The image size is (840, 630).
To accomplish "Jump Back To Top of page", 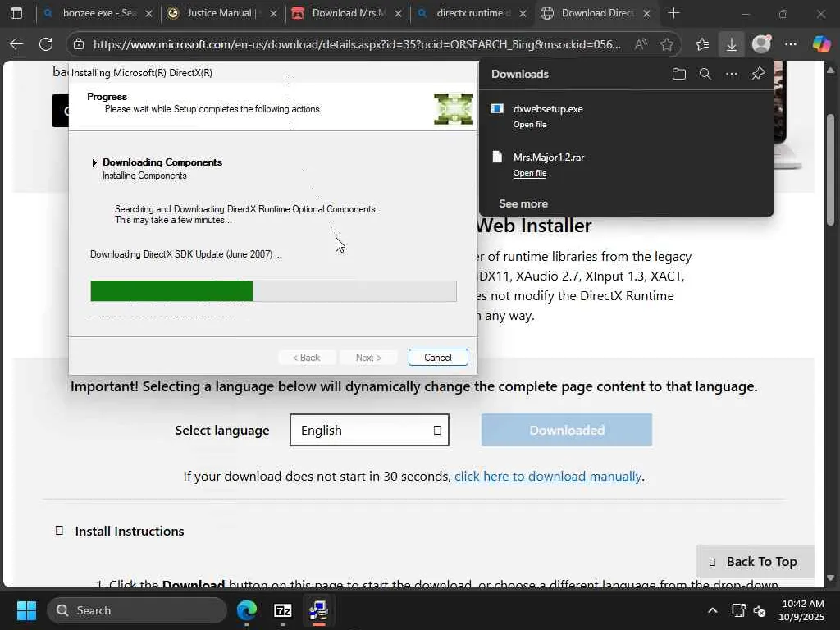I will 755,561.
